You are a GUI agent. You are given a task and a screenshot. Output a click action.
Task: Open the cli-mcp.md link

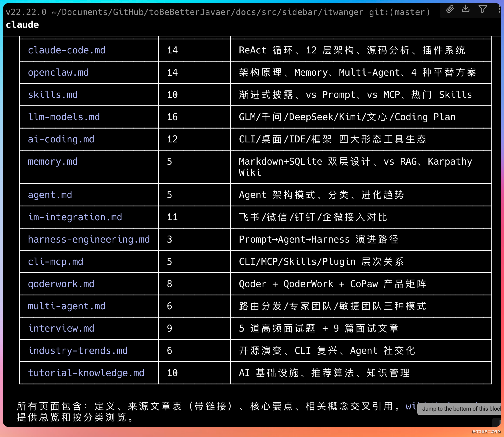(x=56, y=261)
